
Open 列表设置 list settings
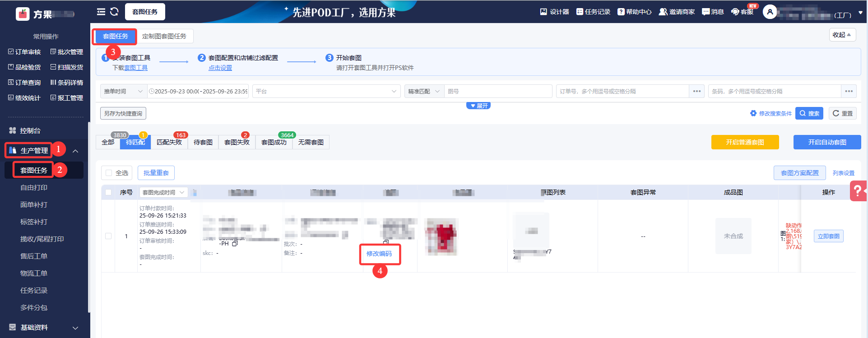[844, 173]
